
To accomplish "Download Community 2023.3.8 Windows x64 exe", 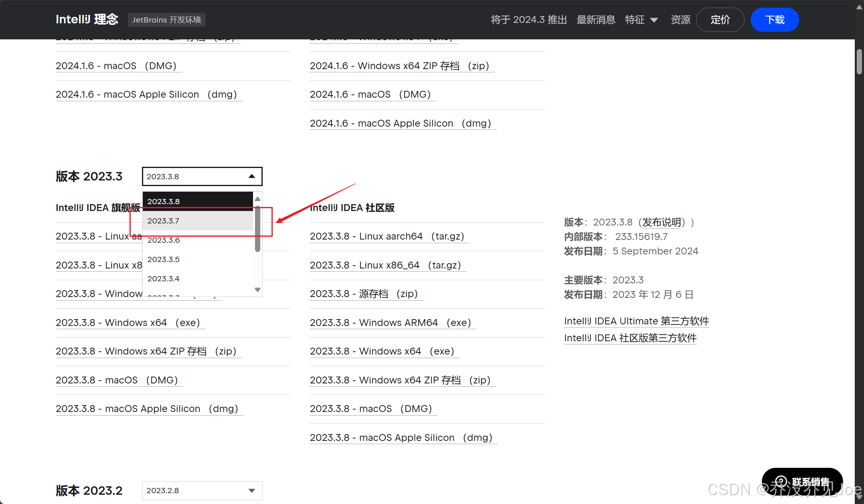I will [385, 351].
